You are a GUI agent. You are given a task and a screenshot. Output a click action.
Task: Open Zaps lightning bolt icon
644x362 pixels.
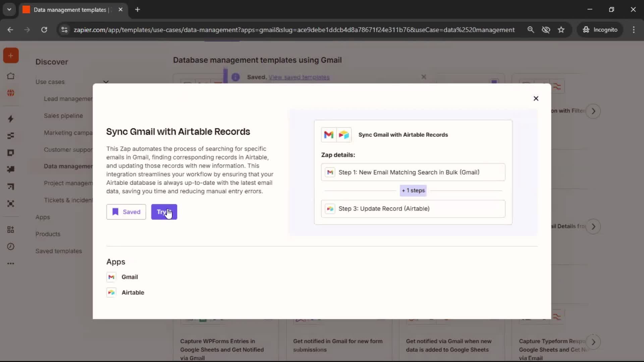(x=11, y=119)
